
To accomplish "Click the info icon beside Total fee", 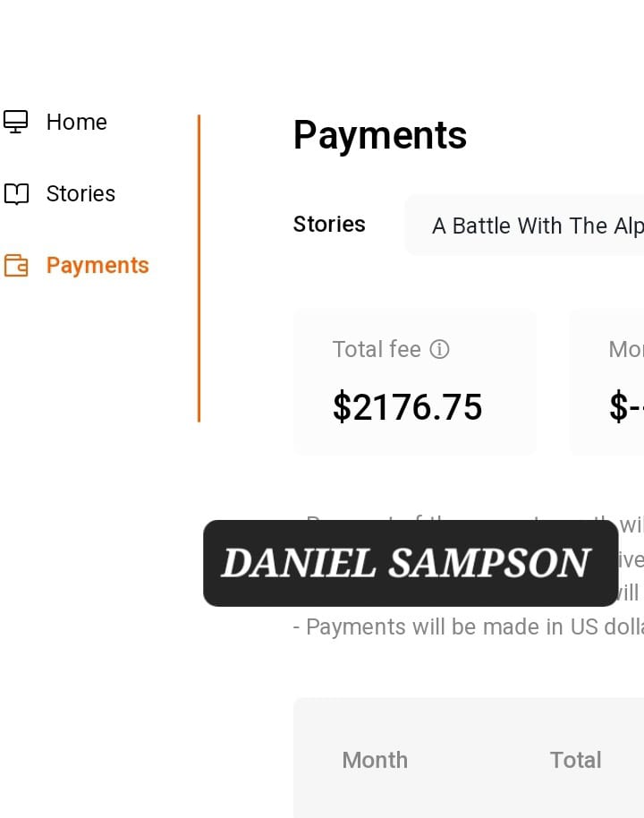I will (439, 349).
